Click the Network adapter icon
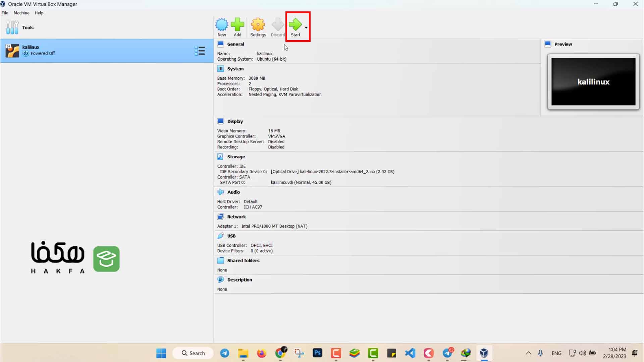 point(220,217)
